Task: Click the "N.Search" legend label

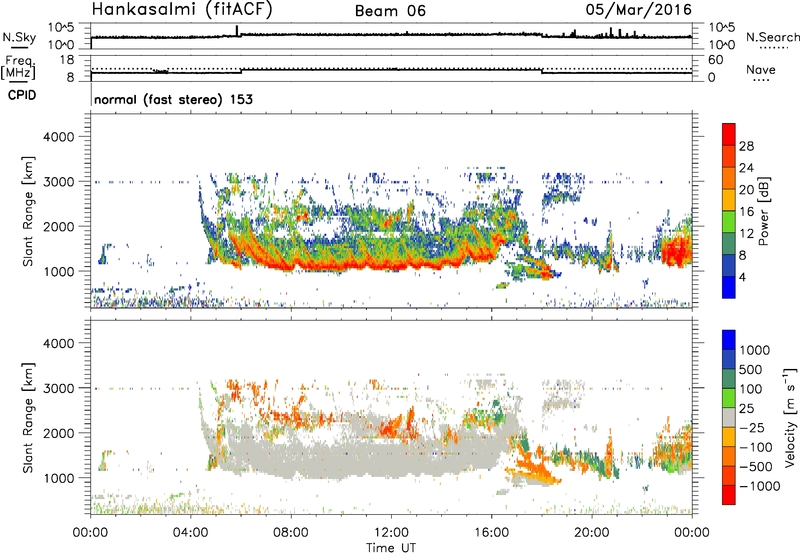Action: tap(773, 37)
